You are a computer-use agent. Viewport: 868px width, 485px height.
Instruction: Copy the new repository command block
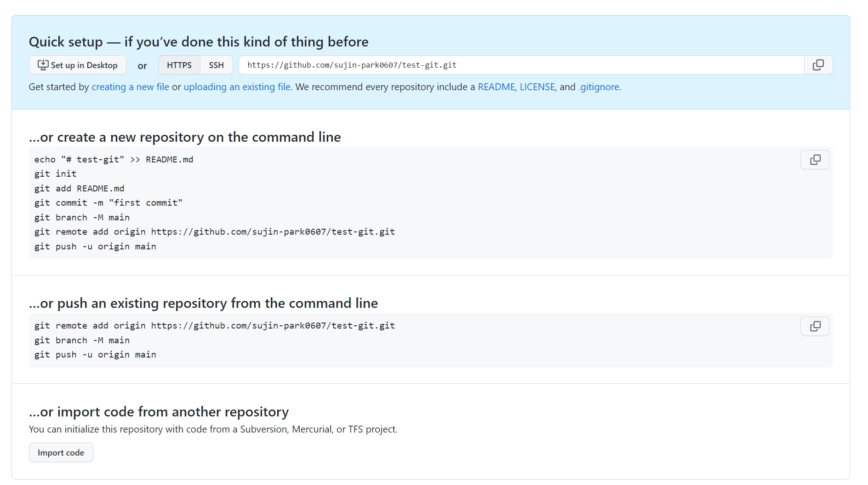tap(815, 160)
